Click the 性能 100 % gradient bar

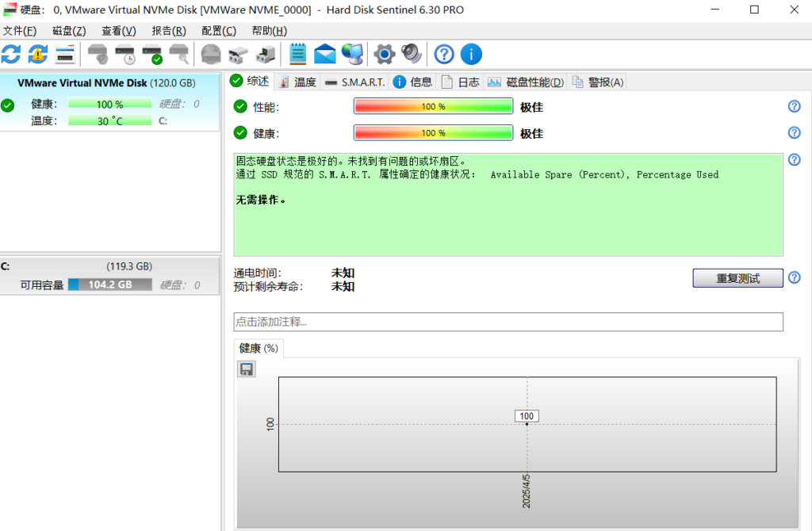pyautogui.click(x=434, y=106)
